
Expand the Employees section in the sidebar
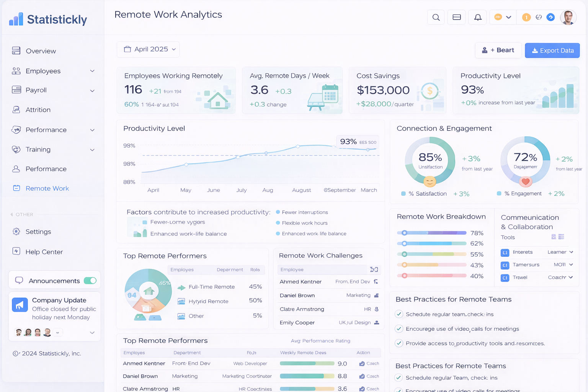(x=92, y=71)
